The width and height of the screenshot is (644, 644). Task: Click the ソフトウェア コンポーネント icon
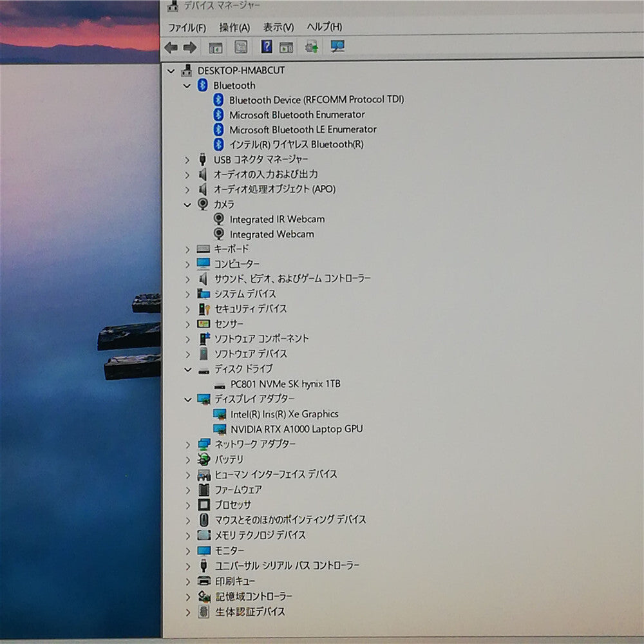204,339
